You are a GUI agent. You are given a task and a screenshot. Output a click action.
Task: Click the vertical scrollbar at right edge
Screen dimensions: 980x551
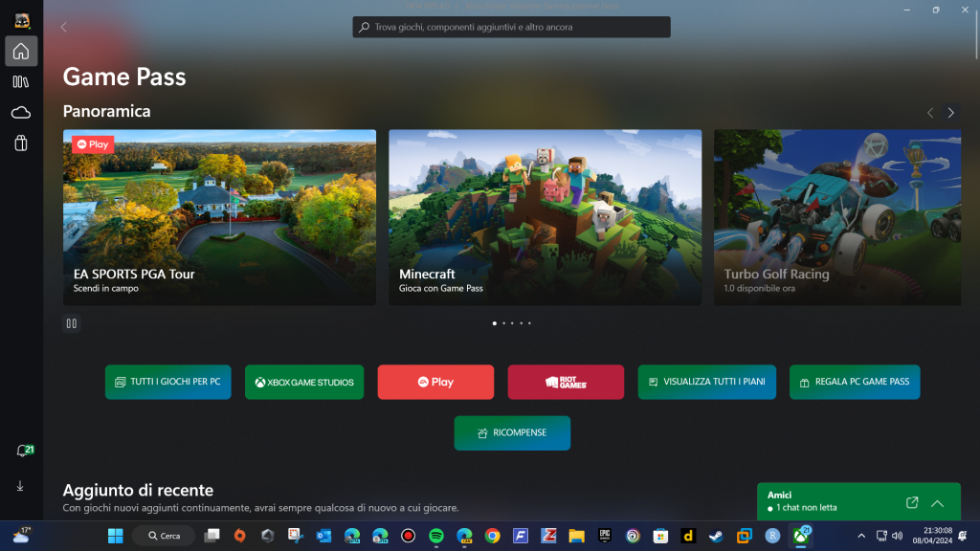pos(976,37)
